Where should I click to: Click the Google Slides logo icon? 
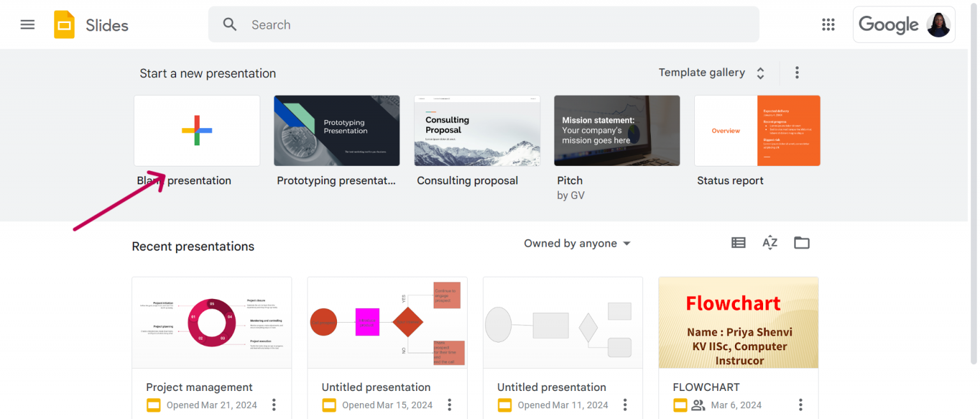64,24
